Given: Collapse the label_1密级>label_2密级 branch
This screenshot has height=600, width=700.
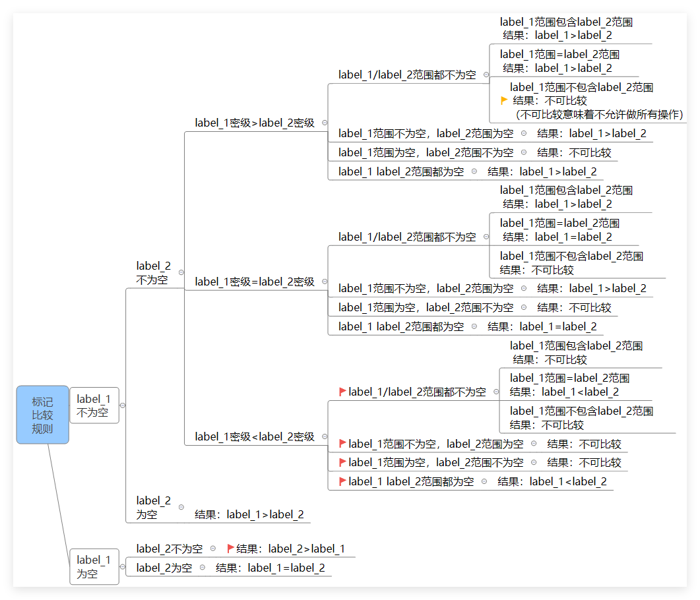Looking at the screenshot, I should (325, 123).
